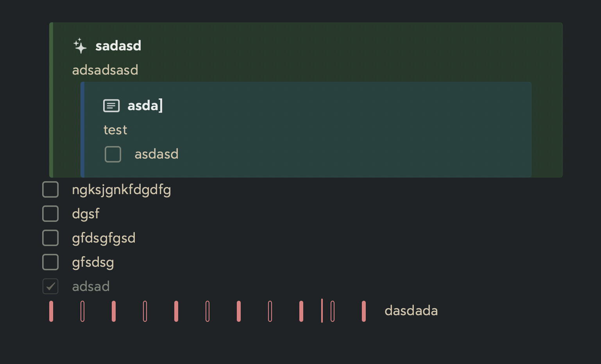601x364 pixels.
Task: Click the sparkle icon beside "sadasd"
Action: pyautogui.click(x=80, y=46)
